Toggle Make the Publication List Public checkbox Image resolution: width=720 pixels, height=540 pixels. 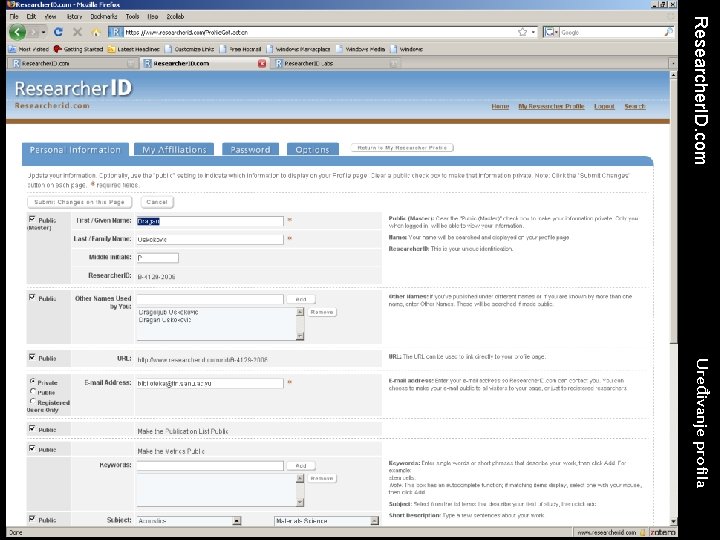point(32,428)
